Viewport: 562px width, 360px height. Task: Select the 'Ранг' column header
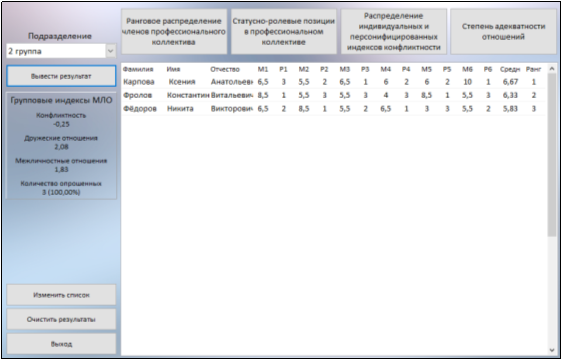[x=534, y=69]
